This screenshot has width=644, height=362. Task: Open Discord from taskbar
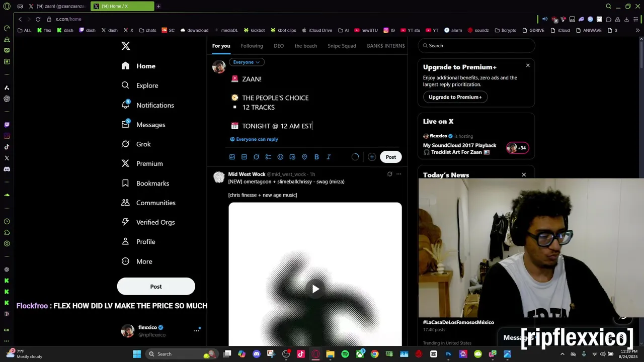[x=257, y=354]
